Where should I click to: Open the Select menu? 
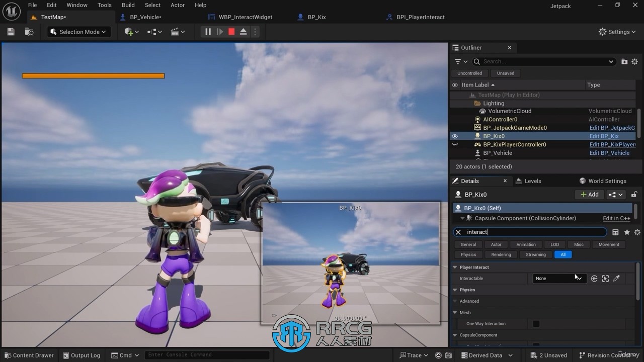click(x=153, y=5)
